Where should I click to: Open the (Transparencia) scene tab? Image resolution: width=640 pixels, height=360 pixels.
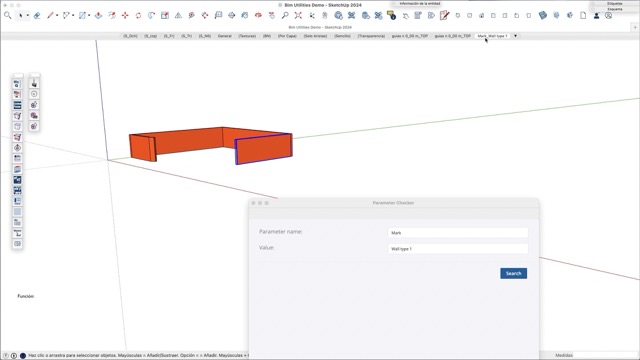371,36
